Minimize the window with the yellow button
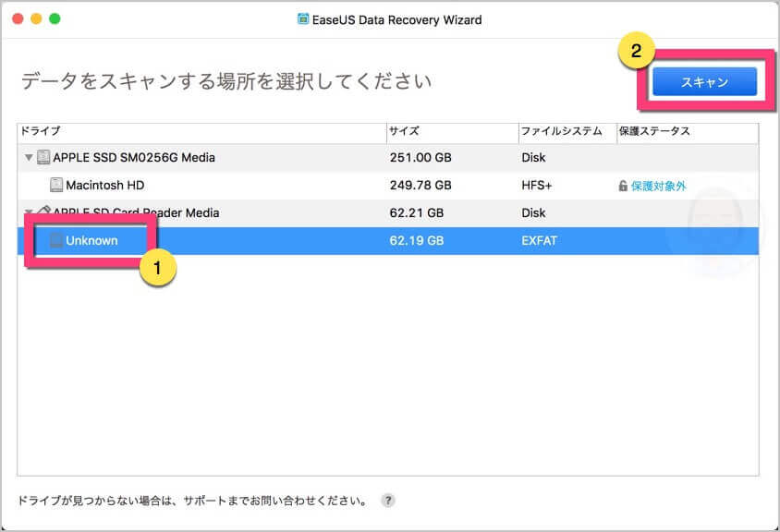The height and width of the screenshot is (532, 780). pos(36,18)
